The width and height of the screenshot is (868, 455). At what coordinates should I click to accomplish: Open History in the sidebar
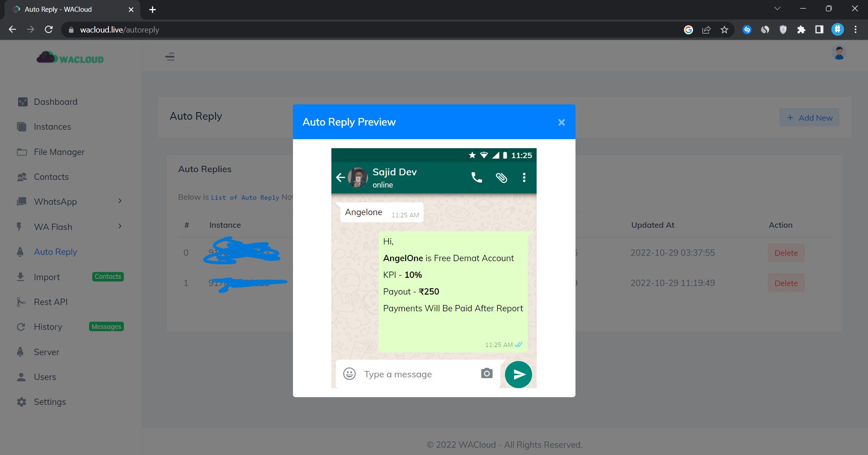coord(48,327)
